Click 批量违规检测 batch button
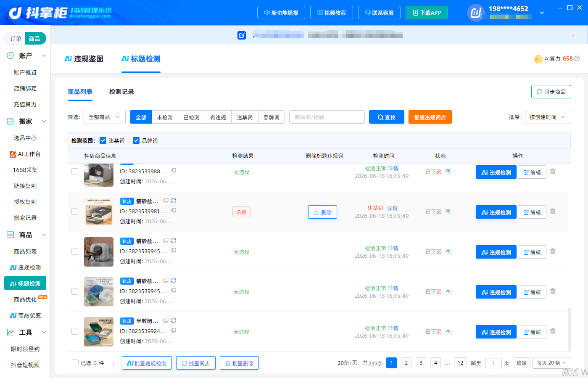This screenshot has width=588, height=378. 147,363
